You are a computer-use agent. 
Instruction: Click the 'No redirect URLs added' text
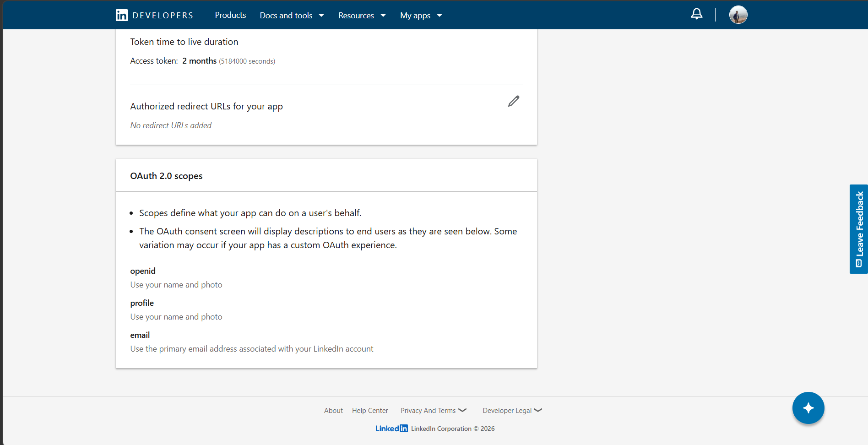tap(171, 125)
